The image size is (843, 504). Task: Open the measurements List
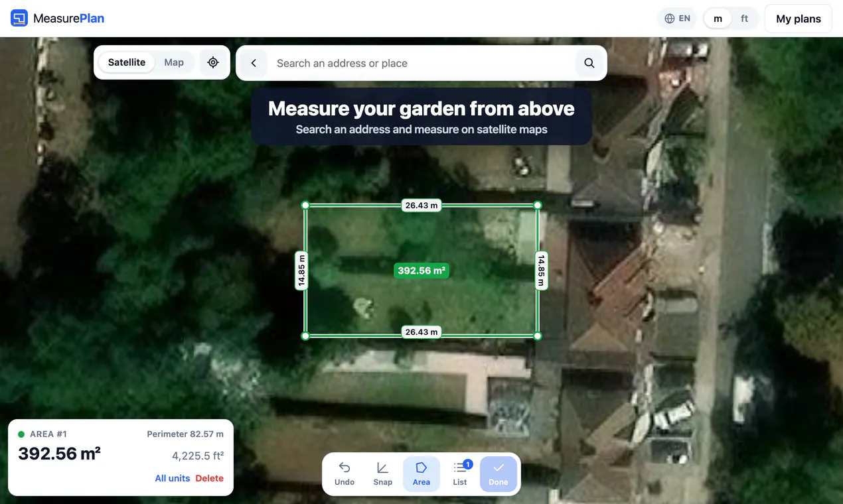460,474
